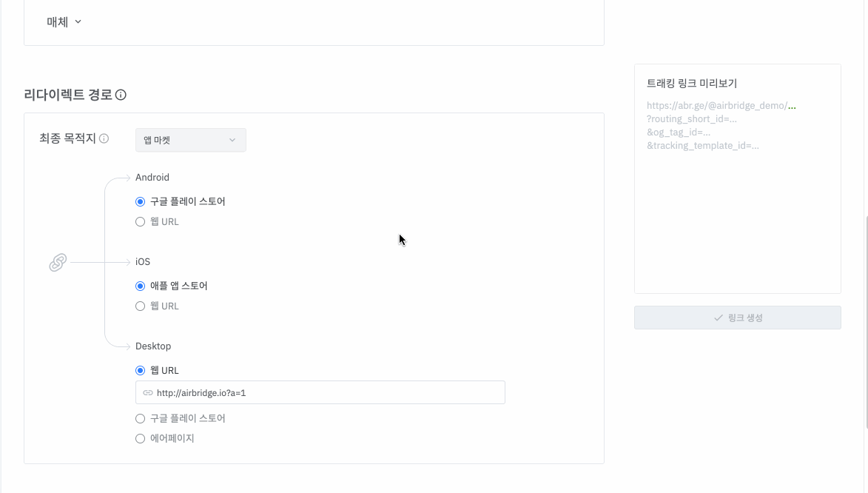This screenshot has height=493, width=868.
Task: Open the 앱 마켓 destination dropdown
Action: [190, 140]
